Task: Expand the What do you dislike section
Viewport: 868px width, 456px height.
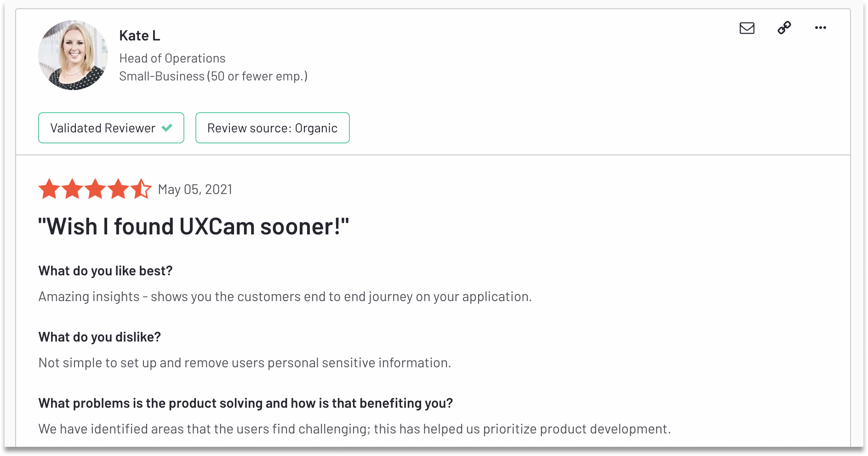Action: coord(99,337)
